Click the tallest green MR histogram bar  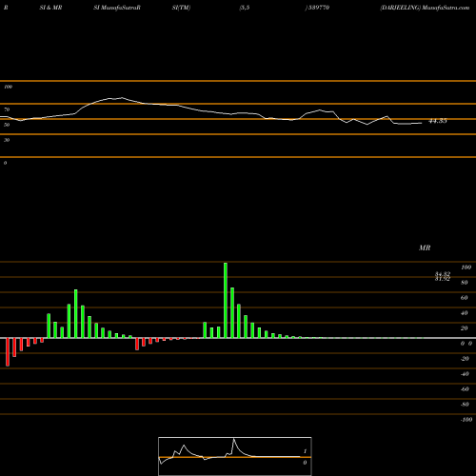pyautogui.click(x=226, y=300)
